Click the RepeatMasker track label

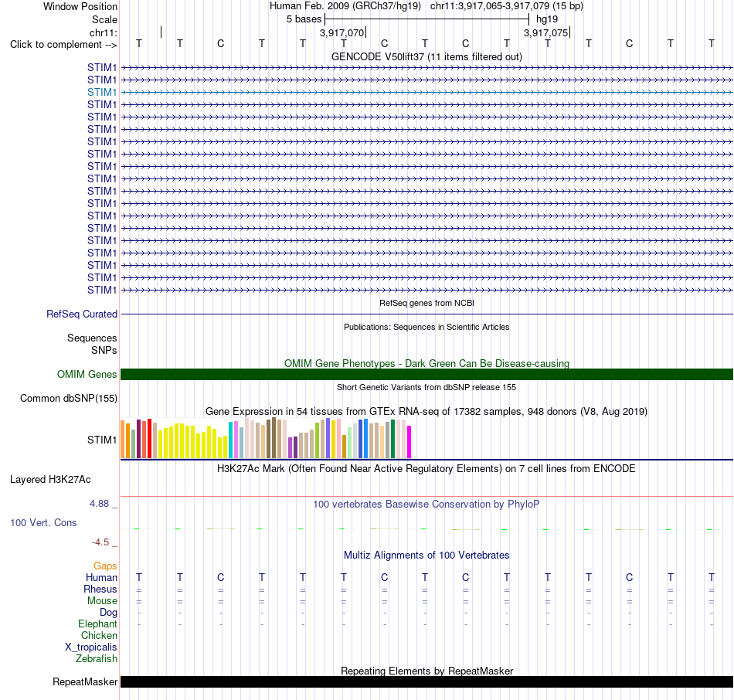[x=85, y=681]
